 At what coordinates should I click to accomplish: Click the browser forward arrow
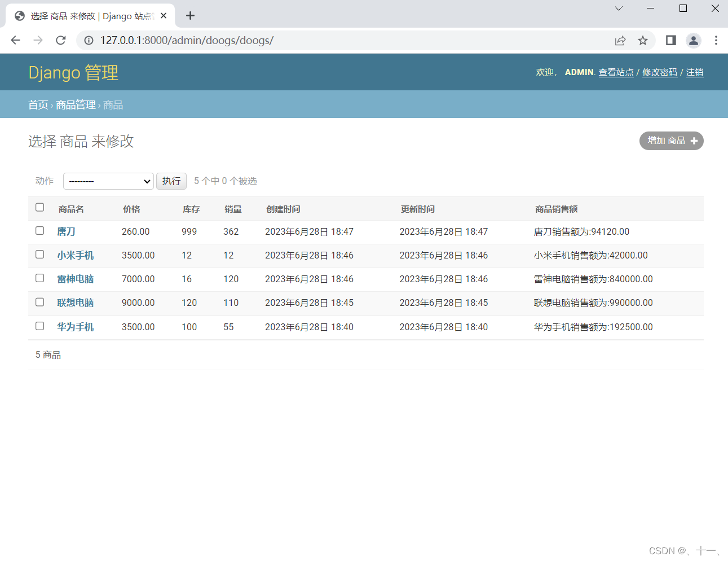38,40
